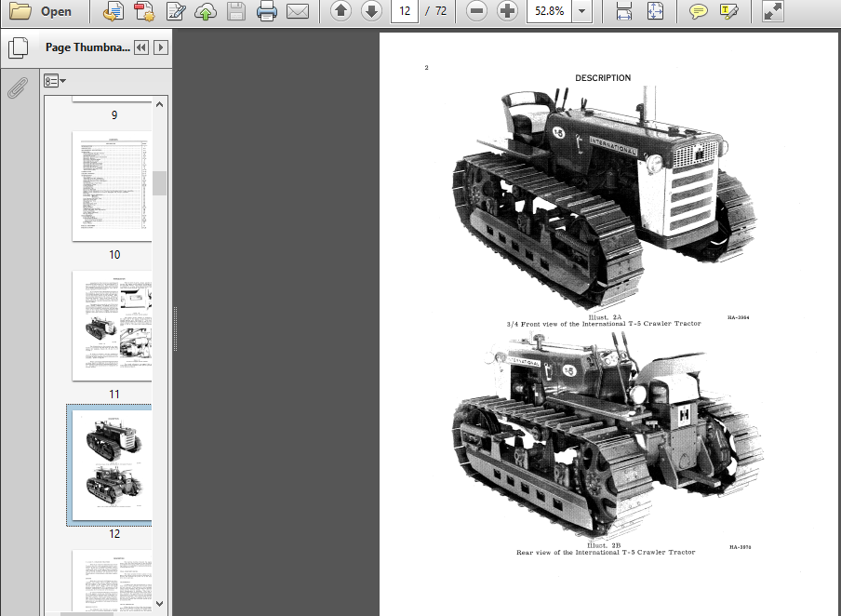Expand the panel with the right arrow
Screen dimensions: 841x616
pos(160,47)
